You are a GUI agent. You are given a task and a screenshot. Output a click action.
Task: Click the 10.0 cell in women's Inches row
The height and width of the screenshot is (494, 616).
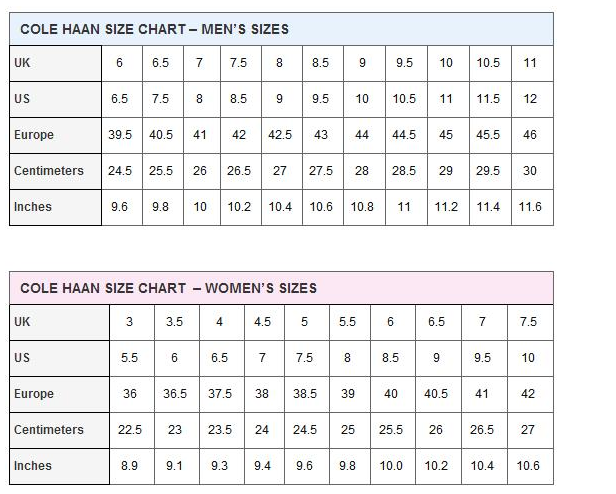(391, 466)
